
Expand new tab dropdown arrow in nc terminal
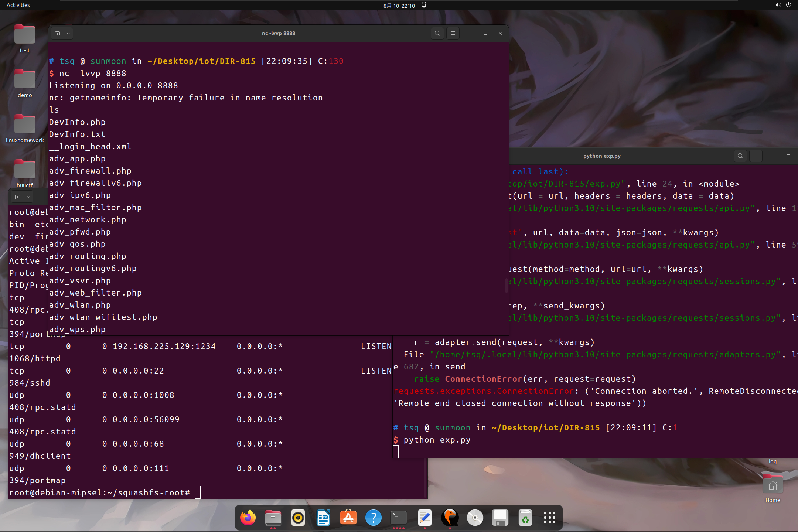(x=68, y=33)
